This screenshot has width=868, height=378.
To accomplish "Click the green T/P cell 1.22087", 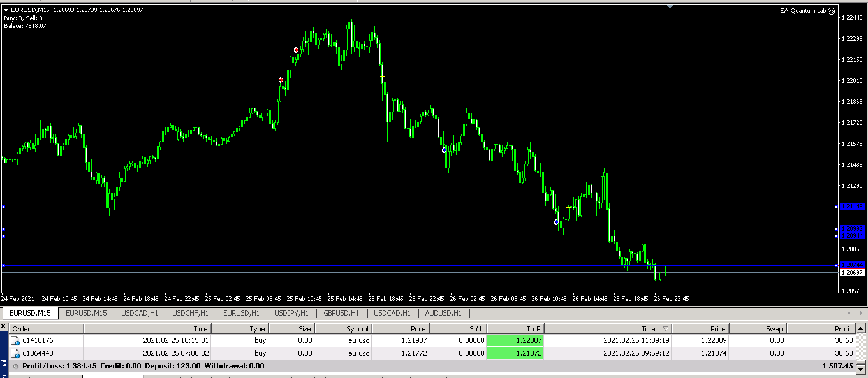I will [x=515, y=341].
